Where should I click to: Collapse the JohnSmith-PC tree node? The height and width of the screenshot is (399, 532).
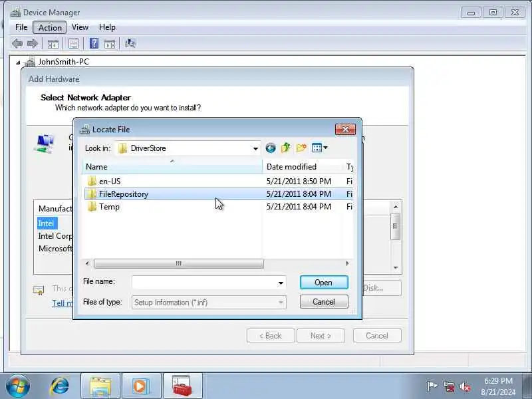point(18,63)
